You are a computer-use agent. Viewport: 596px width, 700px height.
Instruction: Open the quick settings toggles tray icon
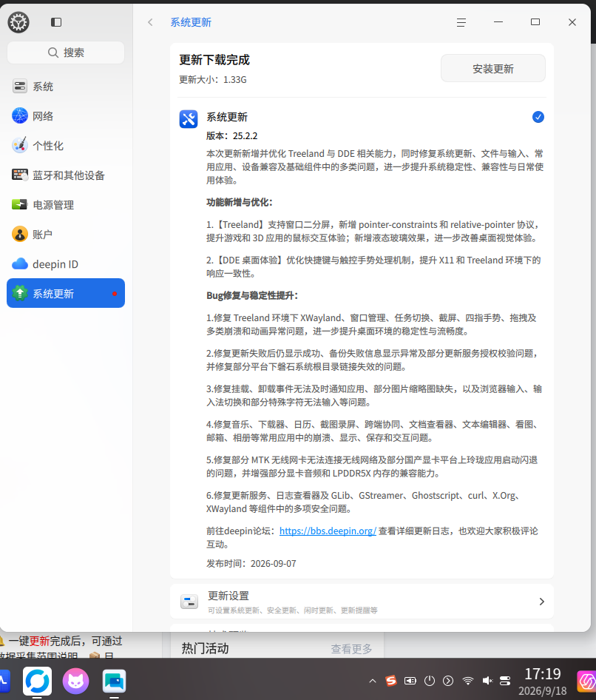click(x=505, y=680)
